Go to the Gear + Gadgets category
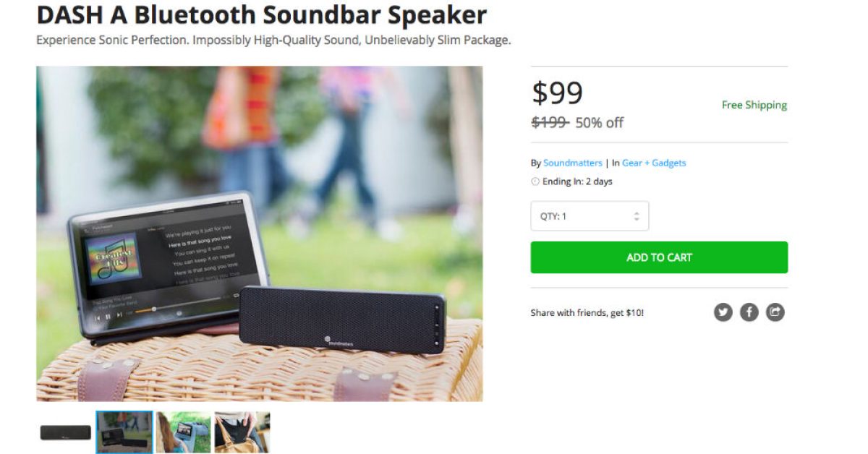The height and width of the screenshot is (454, 868). pyautogui.click(x=654, y=163)
